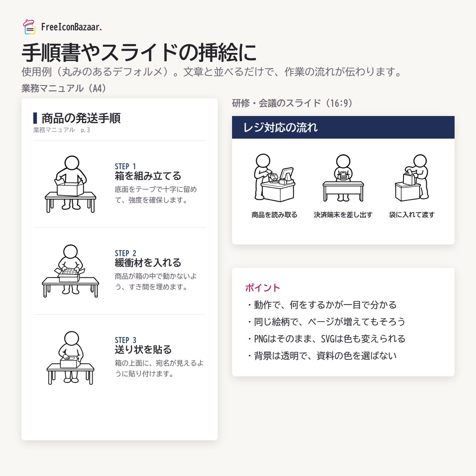Select the box assembling pictogram in STEP 1
This screenshot has width=476, height=476.
pos(71,184)
